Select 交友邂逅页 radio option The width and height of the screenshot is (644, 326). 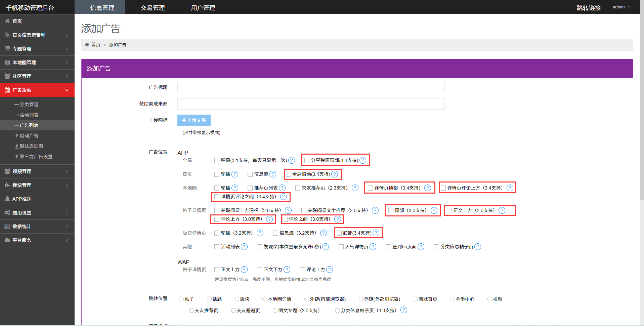233,311
